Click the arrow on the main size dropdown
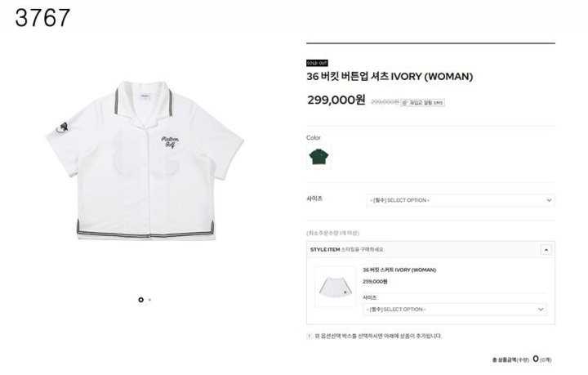 [x=549, y=200]
